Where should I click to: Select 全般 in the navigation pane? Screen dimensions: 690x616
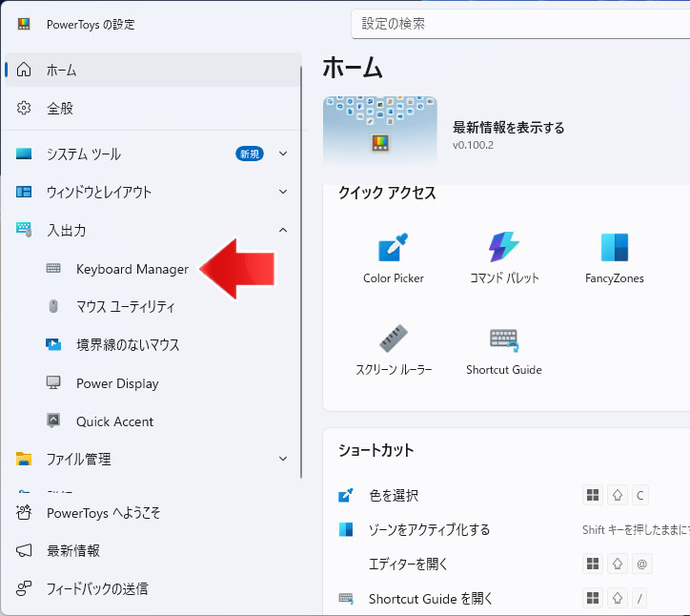(x=152, y=108)
